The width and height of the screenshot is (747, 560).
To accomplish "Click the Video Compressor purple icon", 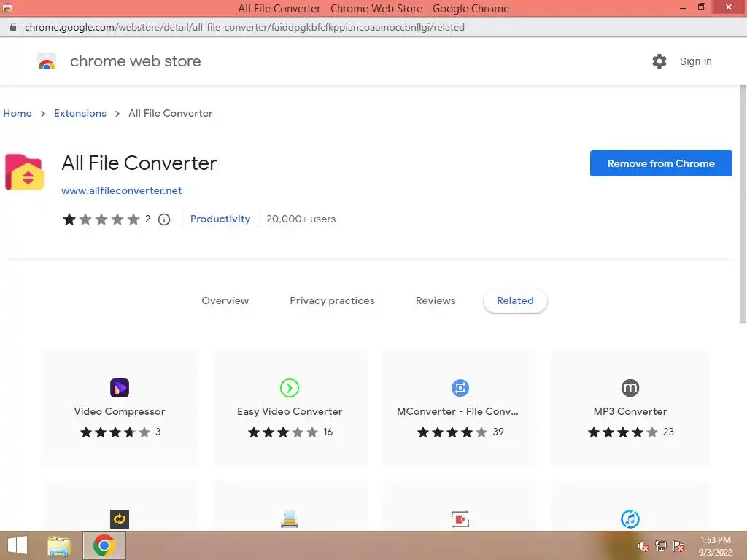I will click(120, 388).
